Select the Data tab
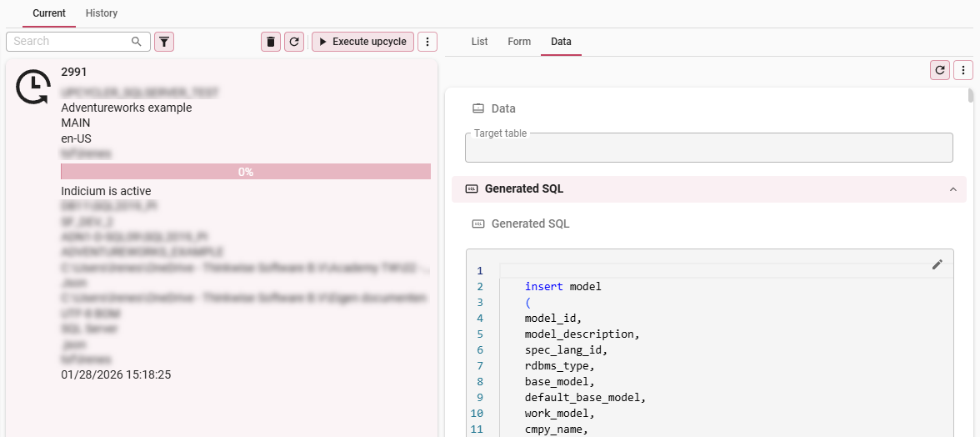The image size is (980, 437). (x=561, y=42)
